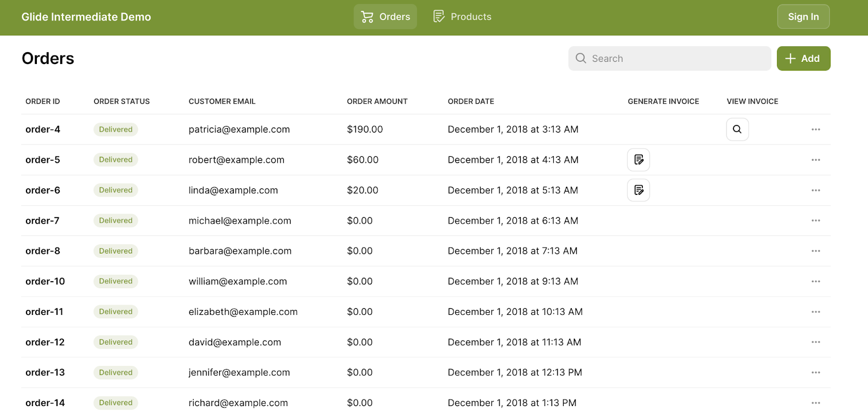Viewport: 868px width, 418px height.
Task: Click the VIEW INVOICE column header
Action: (752, 102)
